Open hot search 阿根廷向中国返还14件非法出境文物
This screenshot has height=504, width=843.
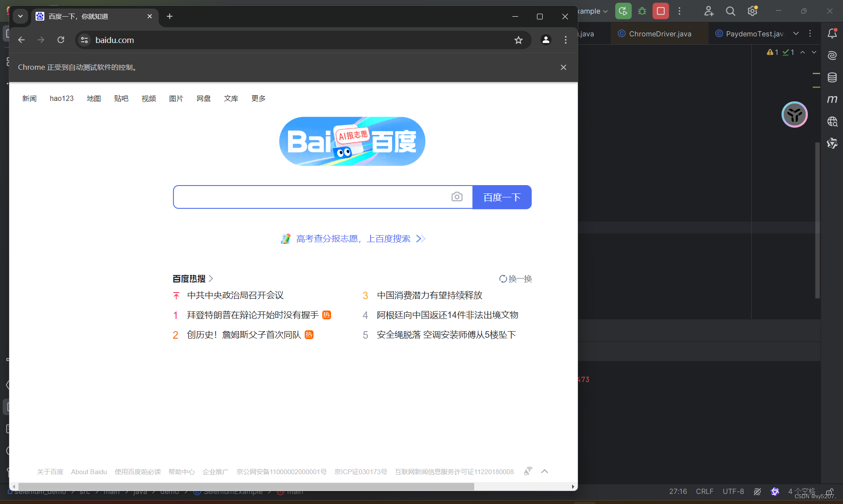447,315
